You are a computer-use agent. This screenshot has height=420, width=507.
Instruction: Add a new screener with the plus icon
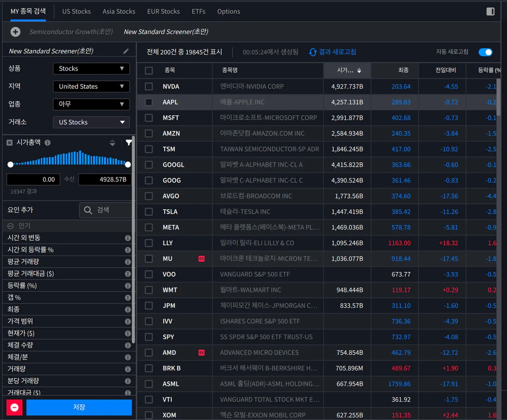(15, 32)
